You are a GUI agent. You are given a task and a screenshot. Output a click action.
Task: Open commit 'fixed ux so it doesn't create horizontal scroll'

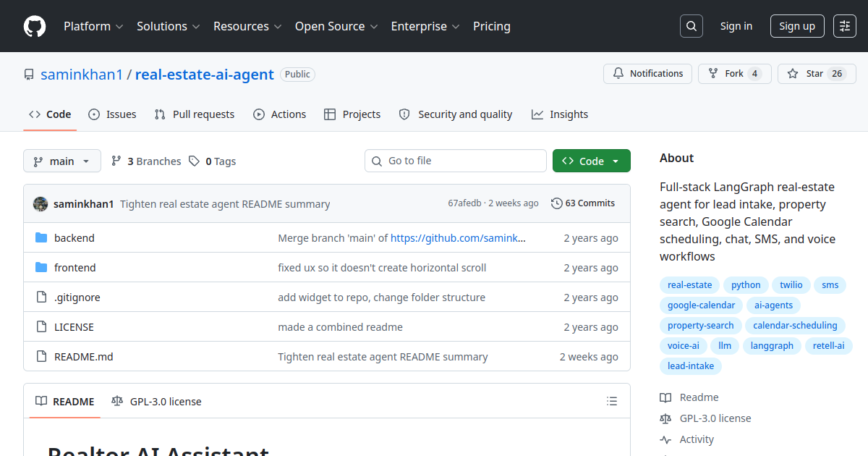coord(382,267)
